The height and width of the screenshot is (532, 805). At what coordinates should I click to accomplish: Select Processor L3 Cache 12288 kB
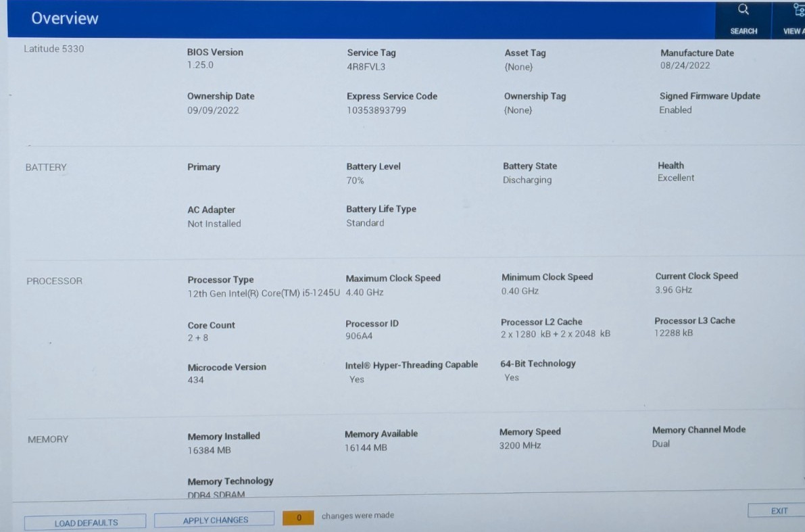click(673, 333)
